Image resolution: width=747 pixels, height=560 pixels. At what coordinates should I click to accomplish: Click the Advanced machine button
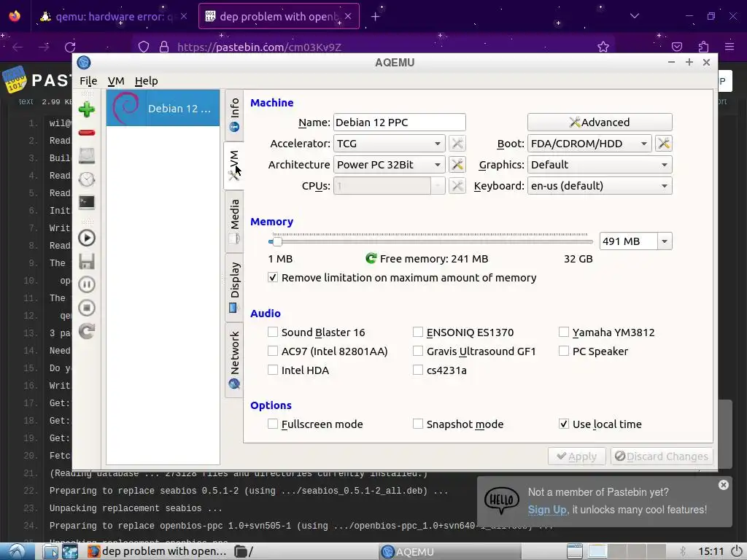pyautogui.click(x=600, y=122)
